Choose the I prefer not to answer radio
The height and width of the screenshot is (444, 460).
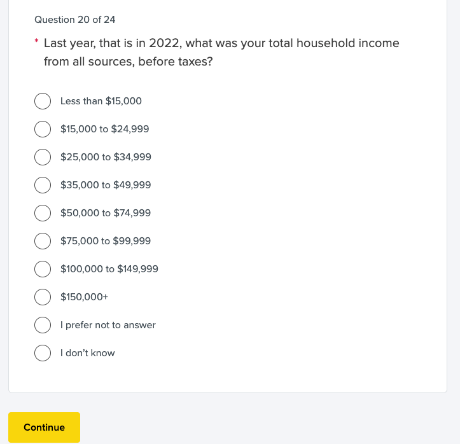[42, 325]
